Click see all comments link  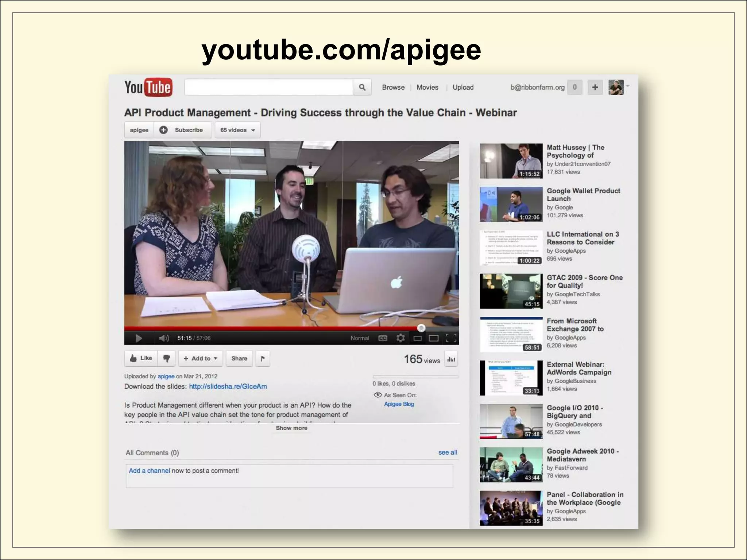(448, 452)
